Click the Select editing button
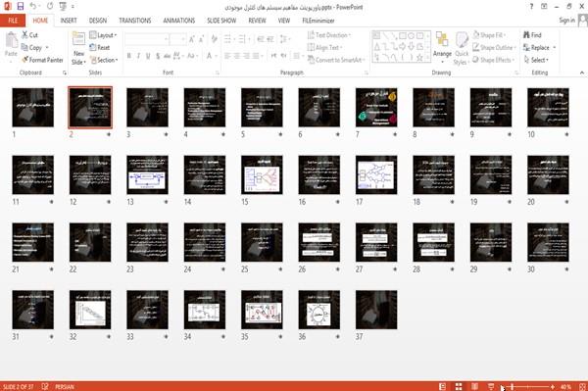The height and width of the screenshot is (391, 588). [x=536, y=60]
